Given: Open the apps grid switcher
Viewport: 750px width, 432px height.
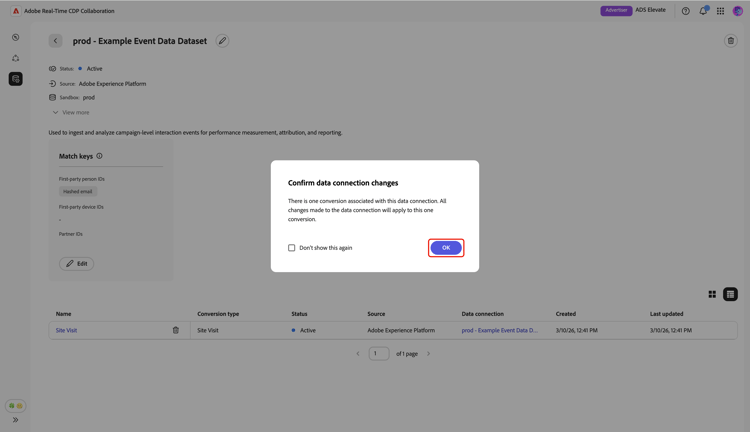Looking at the screenshot, I should pos(720,11).
